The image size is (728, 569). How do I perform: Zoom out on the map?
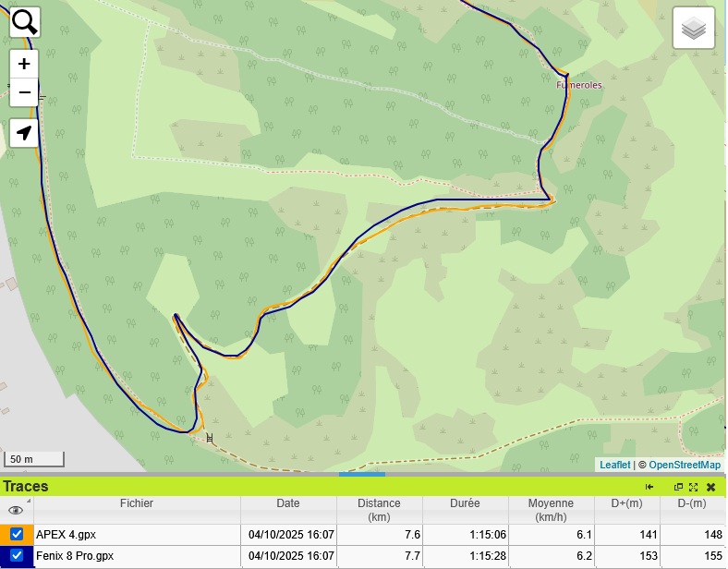pos(24,93)
